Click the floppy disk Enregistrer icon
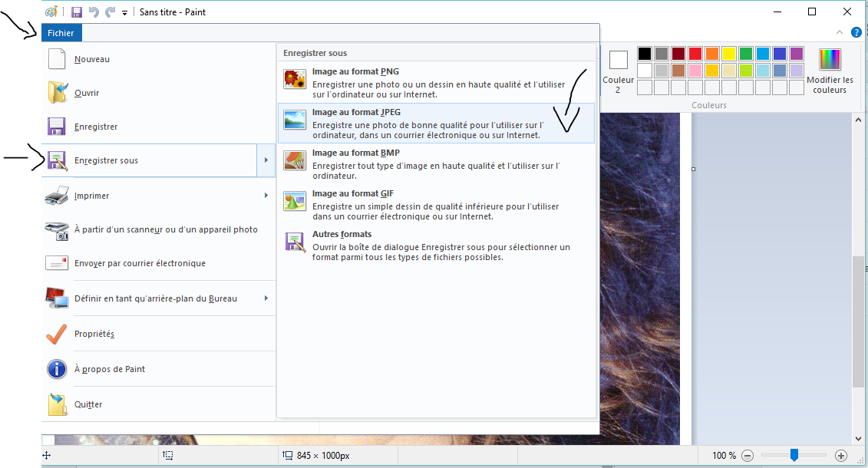This screenshot has width=868, height=468. [x=57, y=127]
